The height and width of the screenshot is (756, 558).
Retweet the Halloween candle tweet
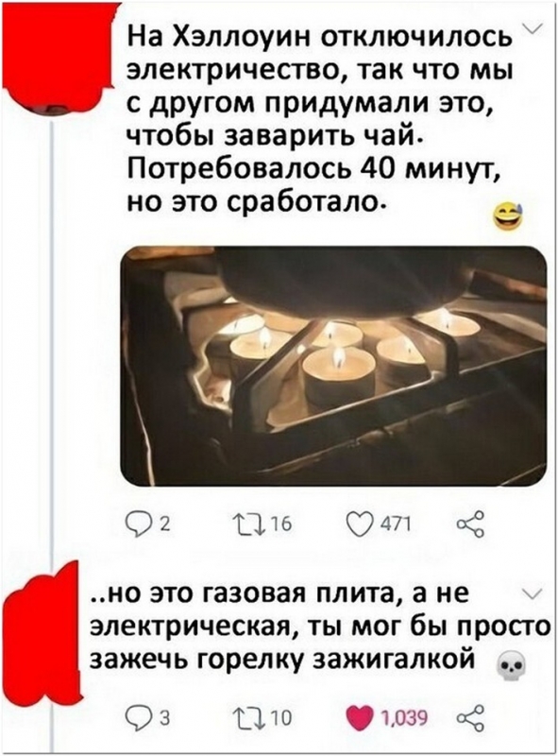[246, 525]
